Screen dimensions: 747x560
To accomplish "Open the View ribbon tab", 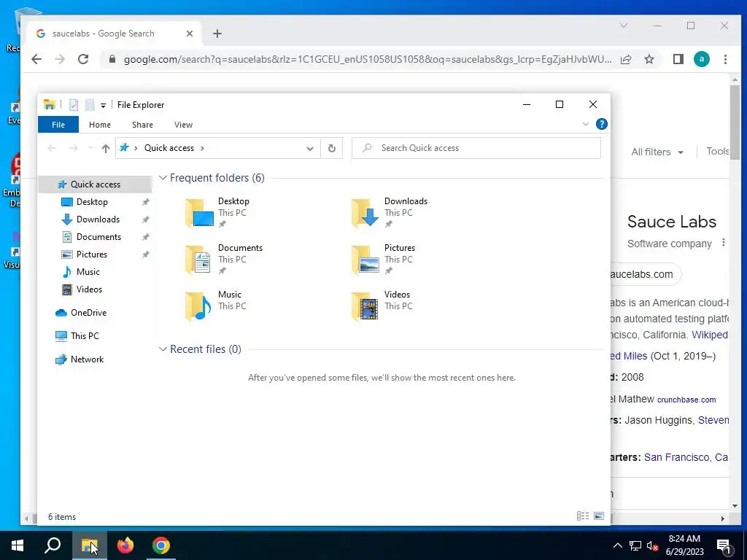I will (183, 125).
